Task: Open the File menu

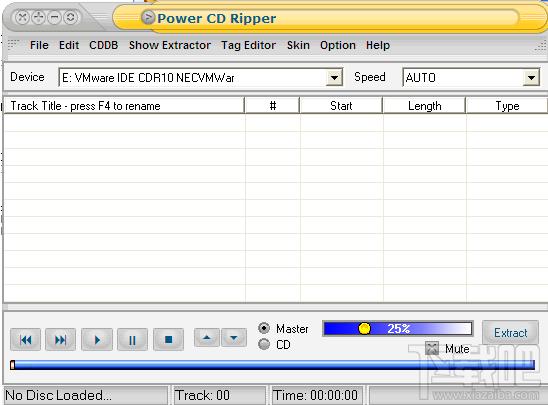Action: coord(39,45)
